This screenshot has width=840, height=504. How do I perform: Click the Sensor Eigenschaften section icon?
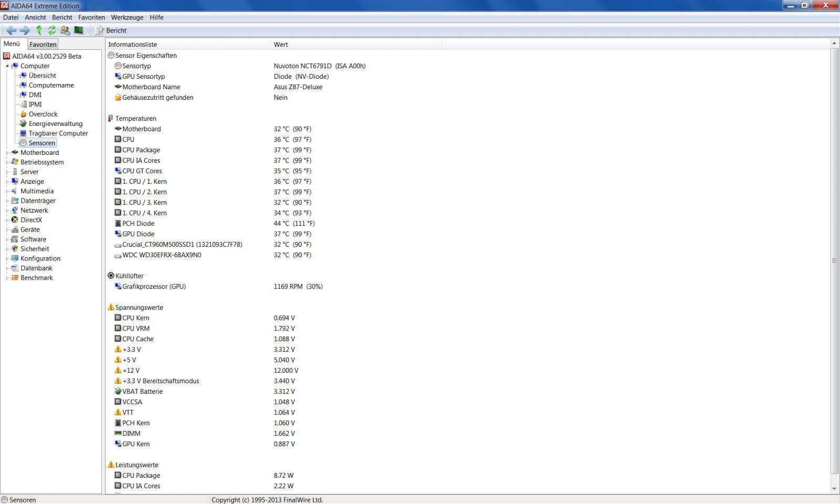111,55
